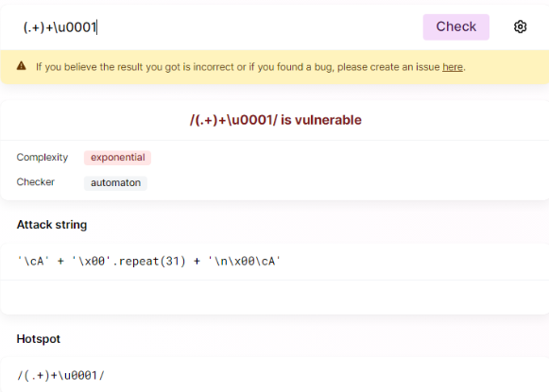The height and width of the screenshot is (392, 549).
Task: Click the '\n\x00\cA' string segment
Action: pyautogui.click(x=245, y=262)
